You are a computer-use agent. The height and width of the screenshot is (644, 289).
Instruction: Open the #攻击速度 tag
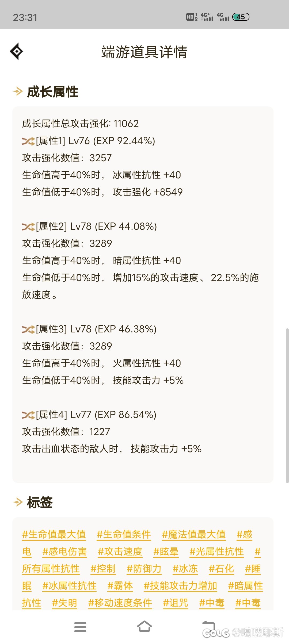click(121, 551)
